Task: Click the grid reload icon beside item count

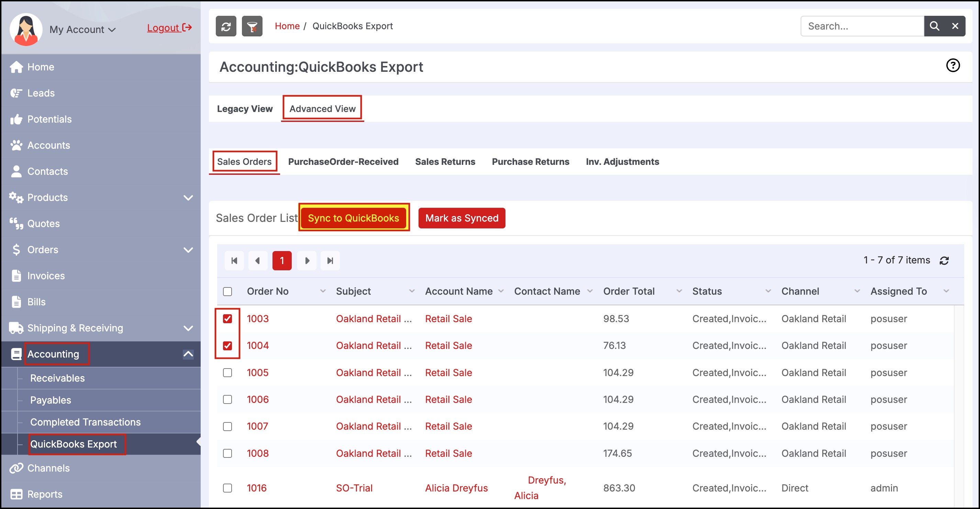Action: click(944, 260)
